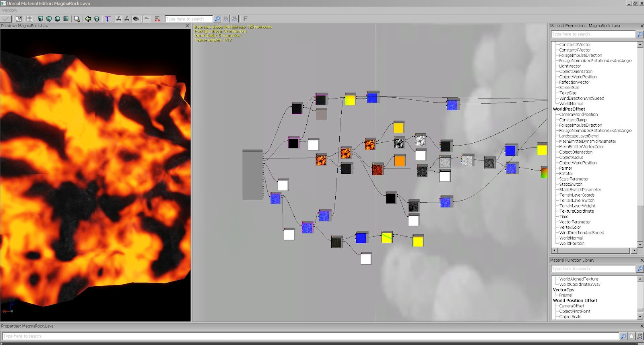
Task: Select ScalarParameter expression
Action: pos(574,179)
